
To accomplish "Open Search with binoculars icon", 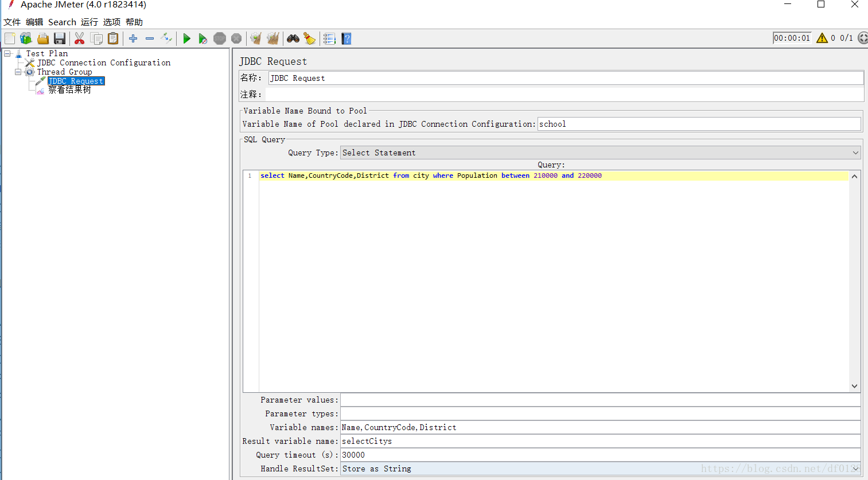I will pyautogui.click(x=293, y=38).
